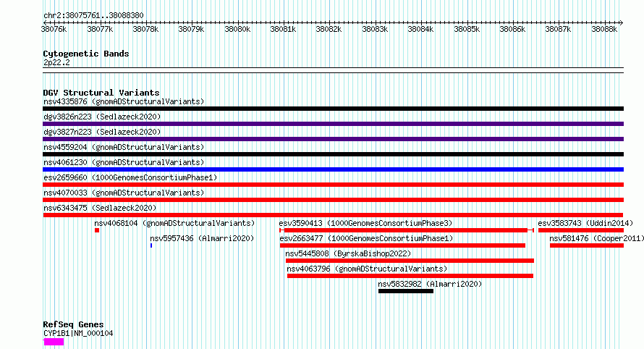Open the CYP1B1|NM_000104 gene label
Viewport: 644px width, 349px height.
click(x=78, y=333)
